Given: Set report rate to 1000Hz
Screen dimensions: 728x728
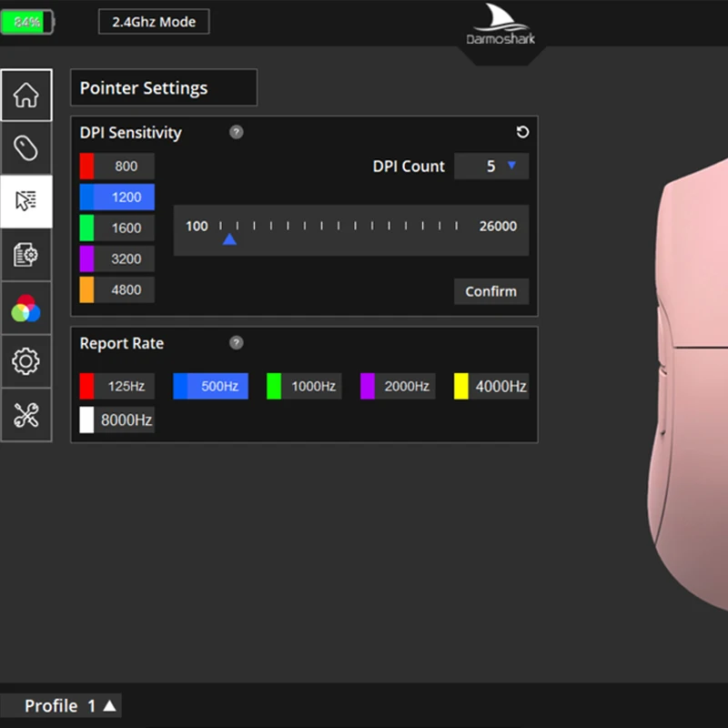Looking at the screenshot, I should click(304, 386).
